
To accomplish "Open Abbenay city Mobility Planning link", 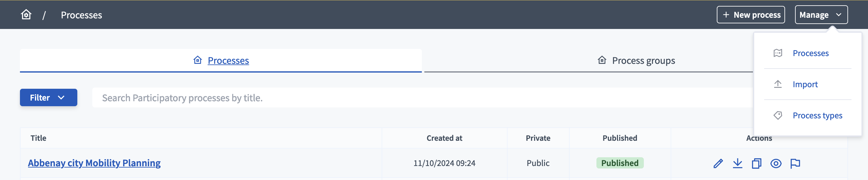I will (x=94, y=163).
